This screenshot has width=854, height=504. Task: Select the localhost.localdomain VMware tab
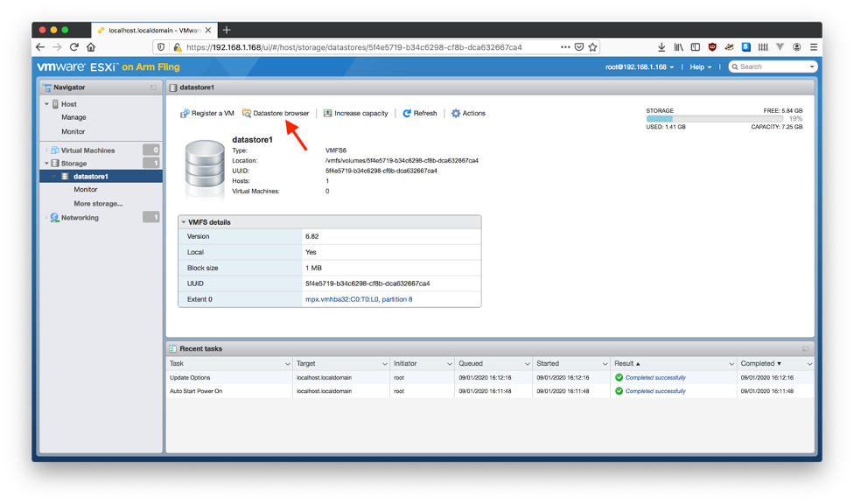(154, 30)
